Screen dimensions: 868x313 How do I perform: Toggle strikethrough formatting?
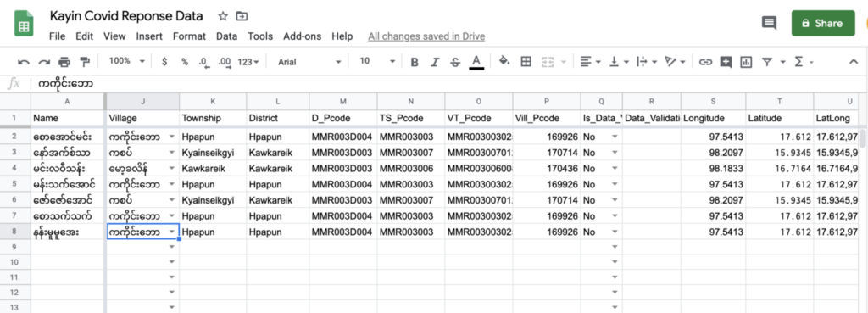455,62
